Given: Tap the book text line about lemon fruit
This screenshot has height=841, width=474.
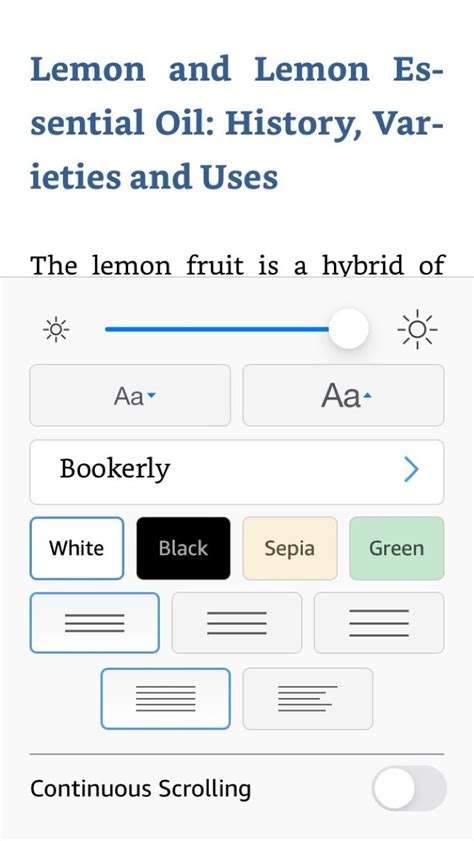Looking at the screenshot, I should click(237, 265).
